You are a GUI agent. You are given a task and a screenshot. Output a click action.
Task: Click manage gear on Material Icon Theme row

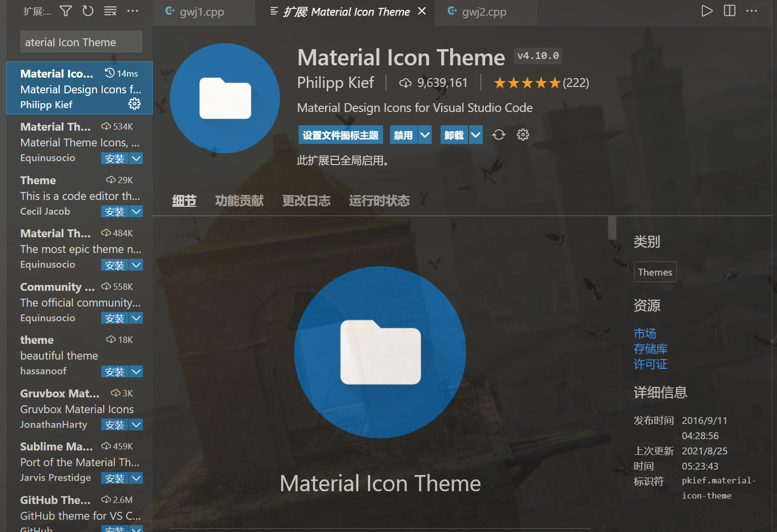pyautogui.click(x=134, y=104)
